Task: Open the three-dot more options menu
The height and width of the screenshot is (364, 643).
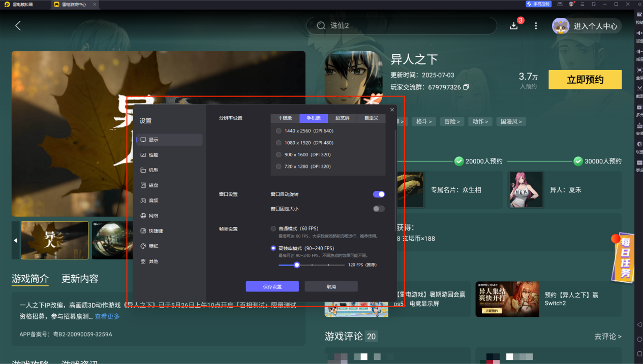Action: [x=536, y=25]
